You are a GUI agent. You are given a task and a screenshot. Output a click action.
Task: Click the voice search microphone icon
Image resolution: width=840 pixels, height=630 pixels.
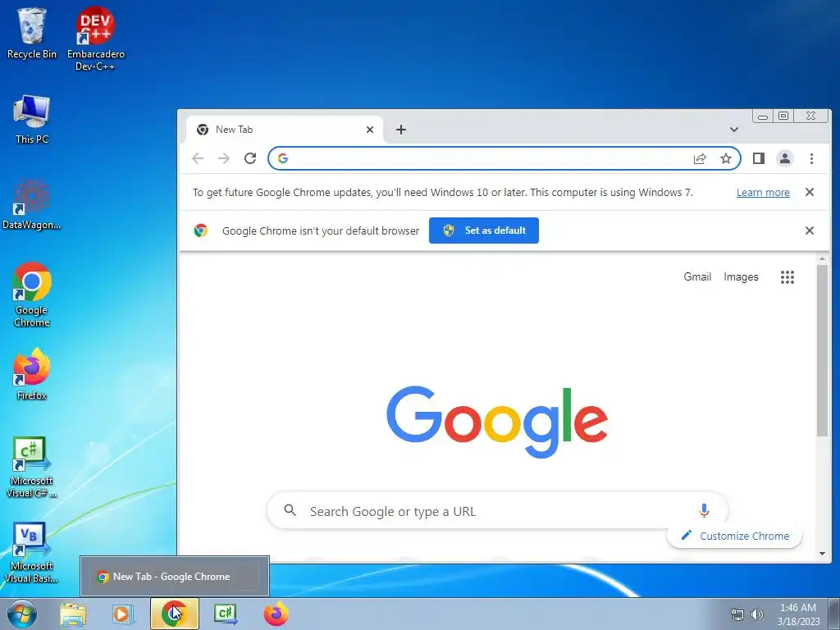click(x=704, y=511)
